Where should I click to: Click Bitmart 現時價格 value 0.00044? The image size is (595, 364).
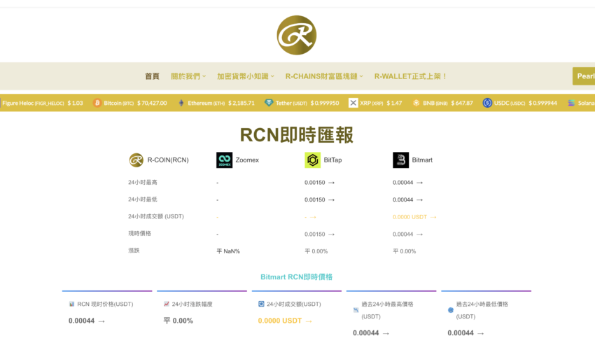tap(403, 234)
